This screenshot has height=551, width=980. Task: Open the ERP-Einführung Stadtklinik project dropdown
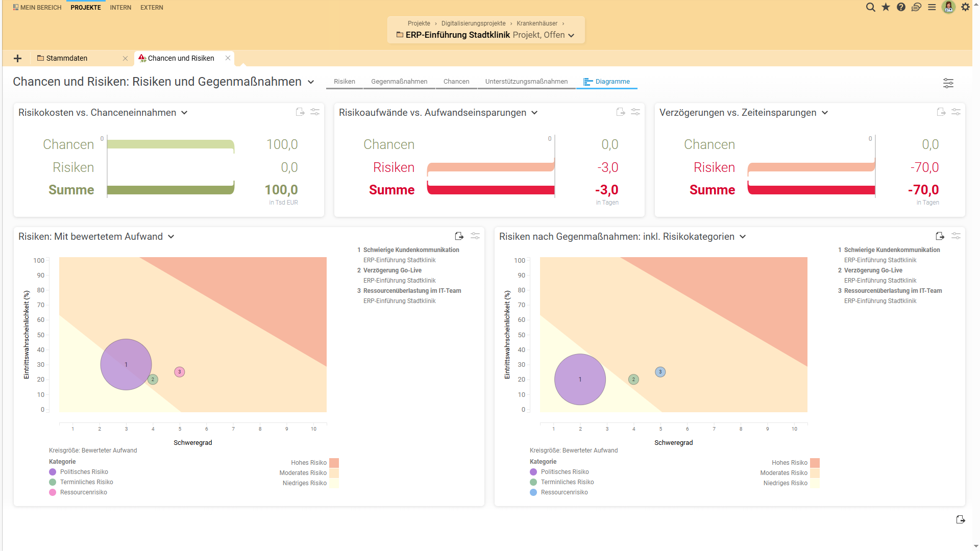click(571, 35)
